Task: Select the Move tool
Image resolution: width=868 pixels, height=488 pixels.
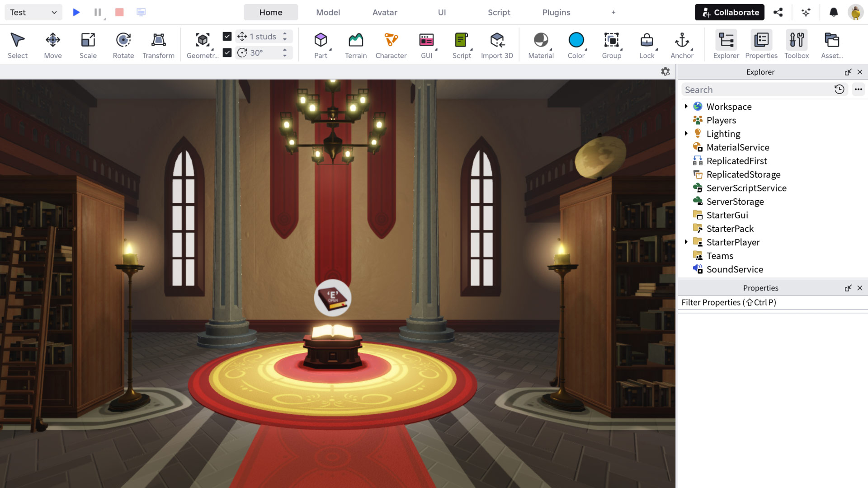Action: pos(53,45)
